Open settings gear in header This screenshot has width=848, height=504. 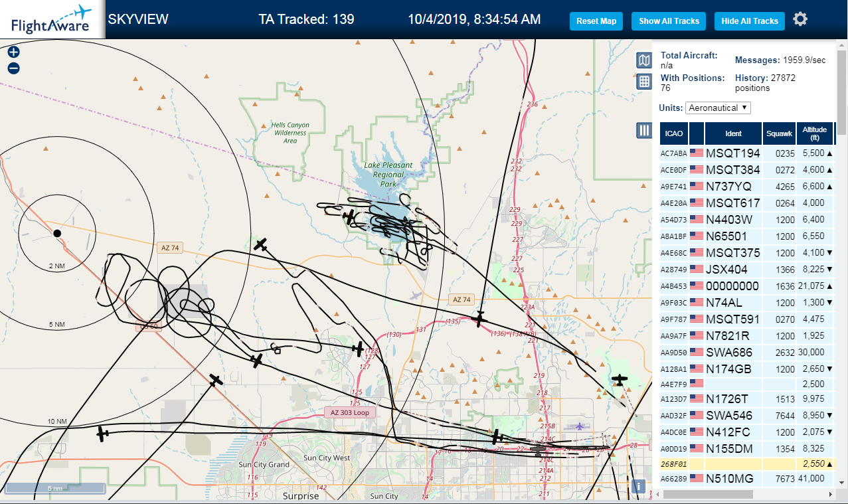pos(801,19)
